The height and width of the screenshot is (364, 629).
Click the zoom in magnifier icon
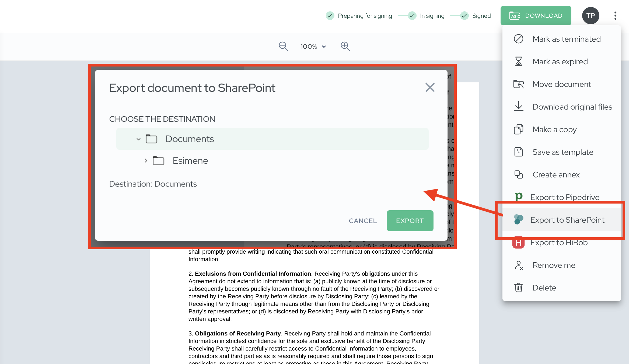(345, 46)
